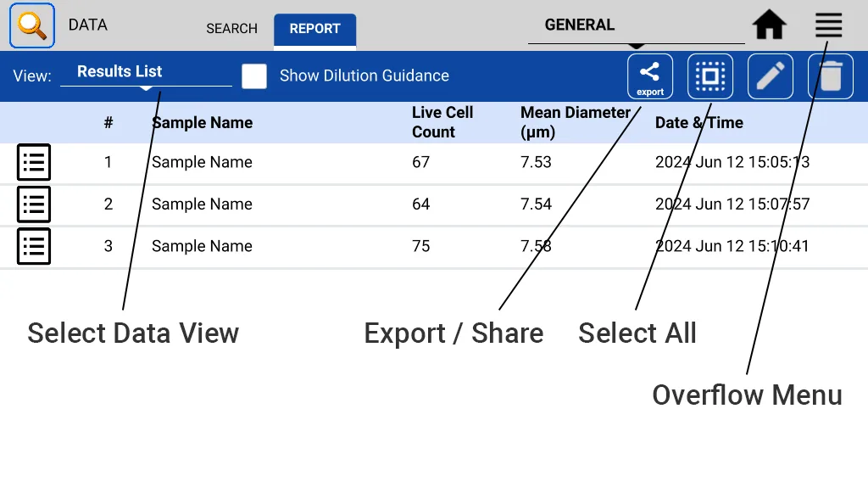The height and width of the screenshot is (504, 868).
Task: Select Mean Diameter value 7.53
Action: [536, 162]
